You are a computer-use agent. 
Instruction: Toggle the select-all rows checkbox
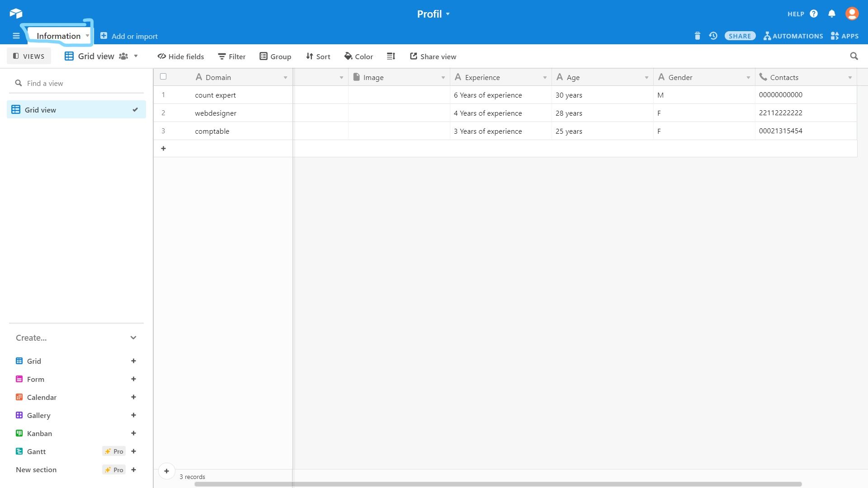point(163,77)
